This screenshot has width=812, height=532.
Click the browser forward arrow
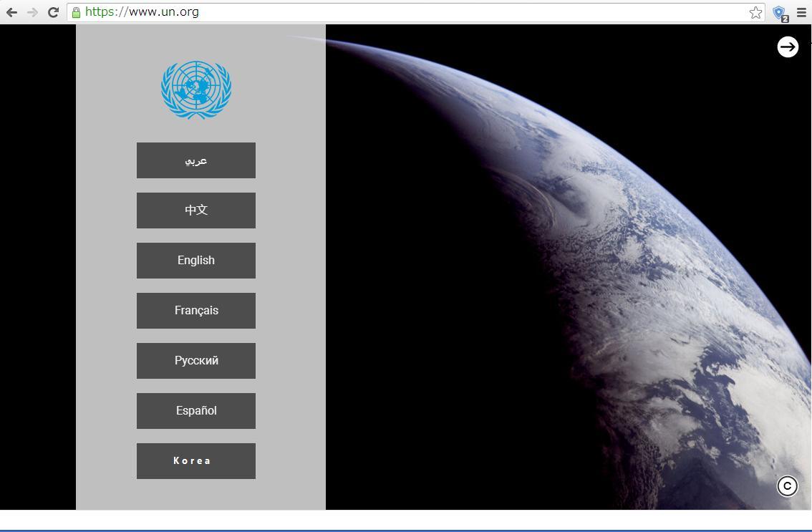pos(32,12)
